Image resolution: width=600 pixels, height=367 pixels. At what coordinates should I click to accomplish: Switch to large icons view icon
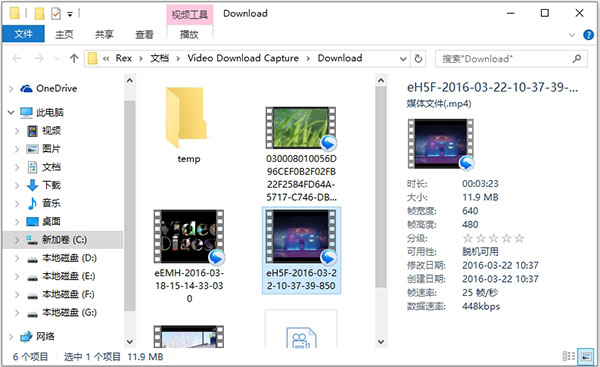click(586, 356)
